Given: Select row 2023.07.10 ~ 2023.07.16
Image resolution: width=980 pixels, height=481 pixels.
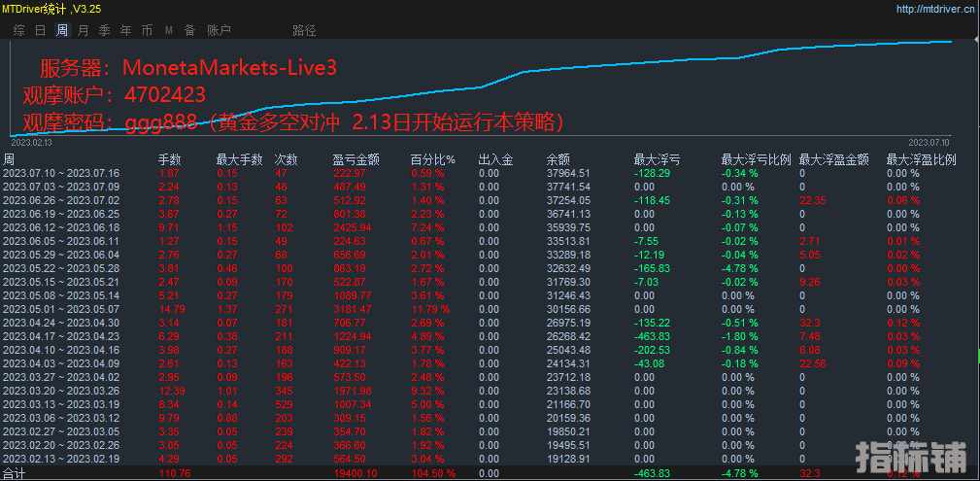Looking at the screenshot, I should (x=490, y=173).
